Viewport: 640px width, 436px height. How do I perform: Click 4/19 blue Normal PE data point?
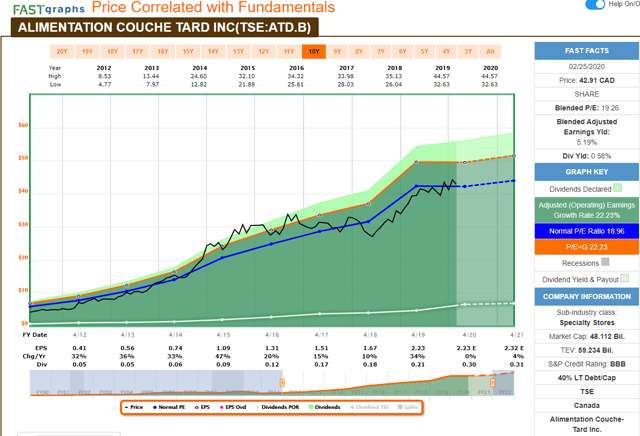417,186
